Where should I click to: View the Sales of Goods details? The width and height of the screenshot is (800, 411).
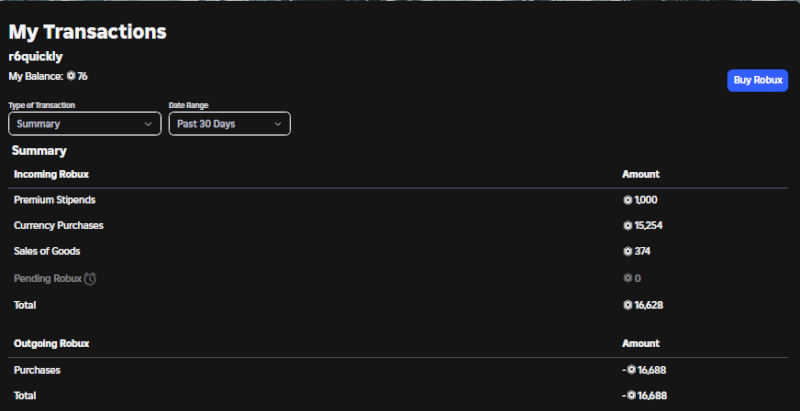[x=47, y=252]
